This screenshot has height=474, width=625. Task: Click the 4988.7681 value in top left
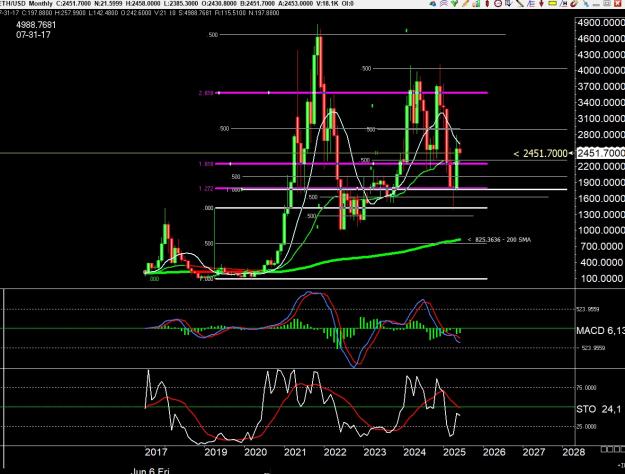36,25
